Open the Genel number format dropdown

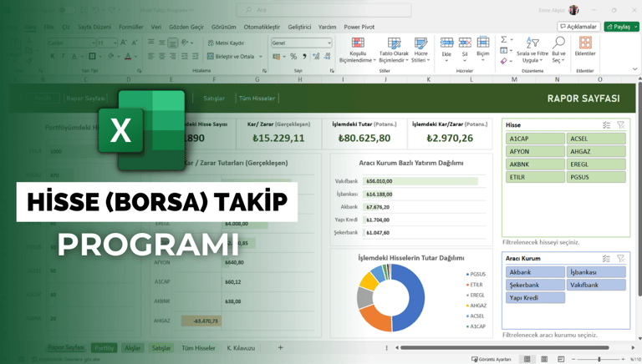click(329, 43)
